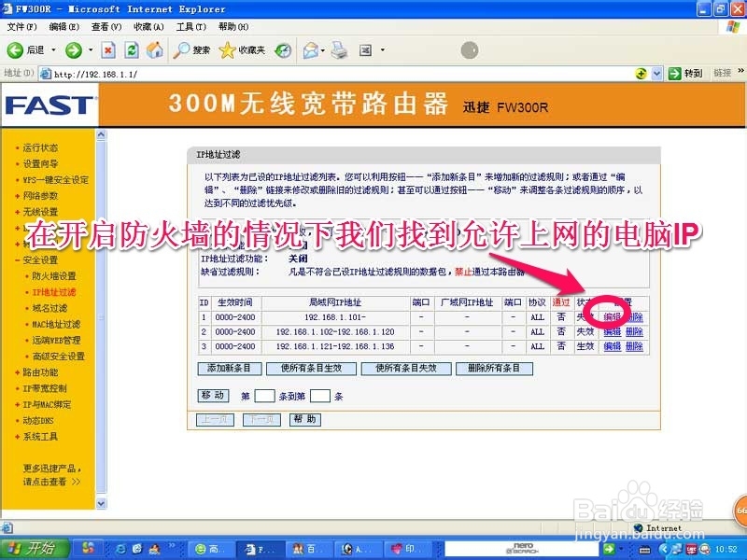Expand IP与MAC绑定 sidebar section
The height and width of the screenshot is (560, 747).
click(x=47, y=405)
